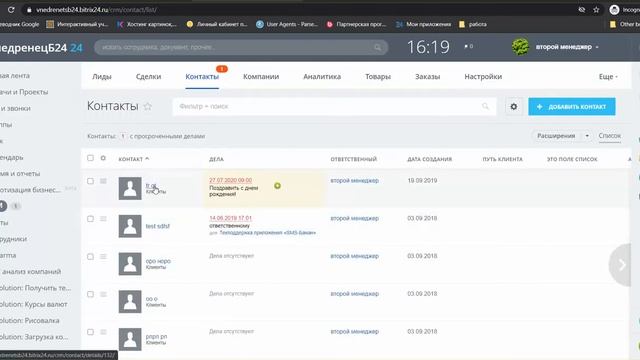640x360 pixels.
Task: Expand the Еще menu in the CRM tabs
Action: point(608,76)
